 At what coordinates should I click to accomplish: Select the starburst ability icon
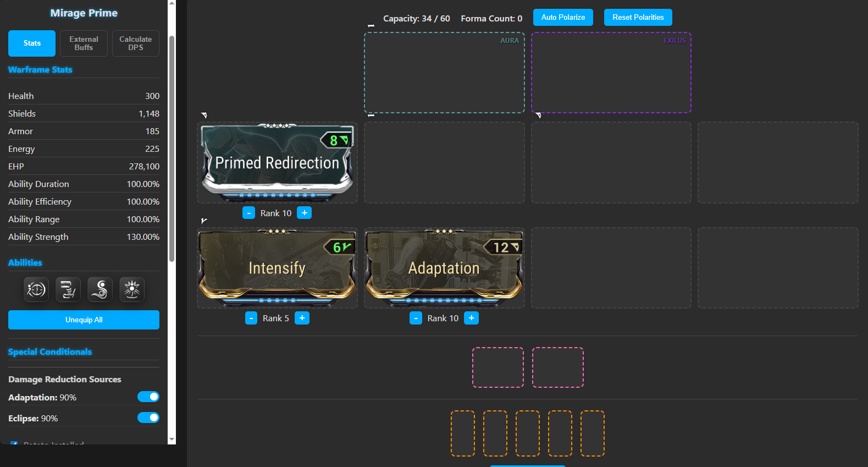coord(132,289)
